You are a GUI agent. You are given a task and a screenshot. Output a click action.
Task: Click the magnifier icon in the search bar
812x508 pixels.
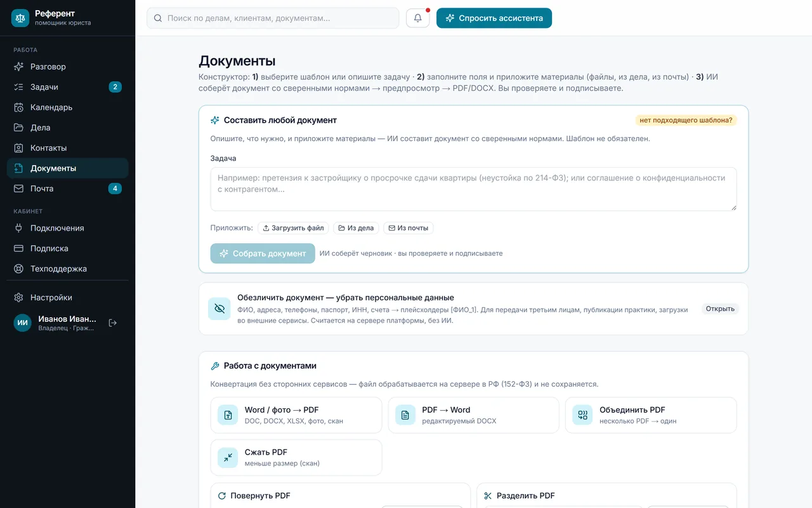(158, 18)
